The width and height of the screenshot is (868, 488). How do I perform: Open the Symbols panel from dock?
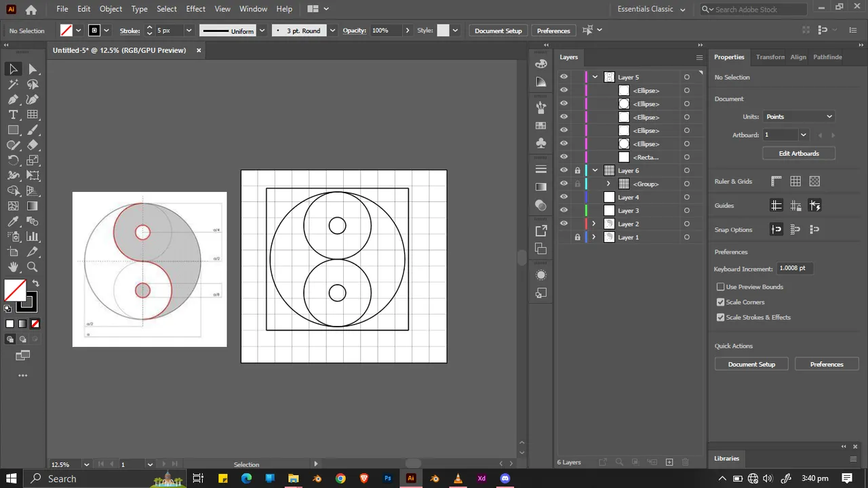[540, 143]
